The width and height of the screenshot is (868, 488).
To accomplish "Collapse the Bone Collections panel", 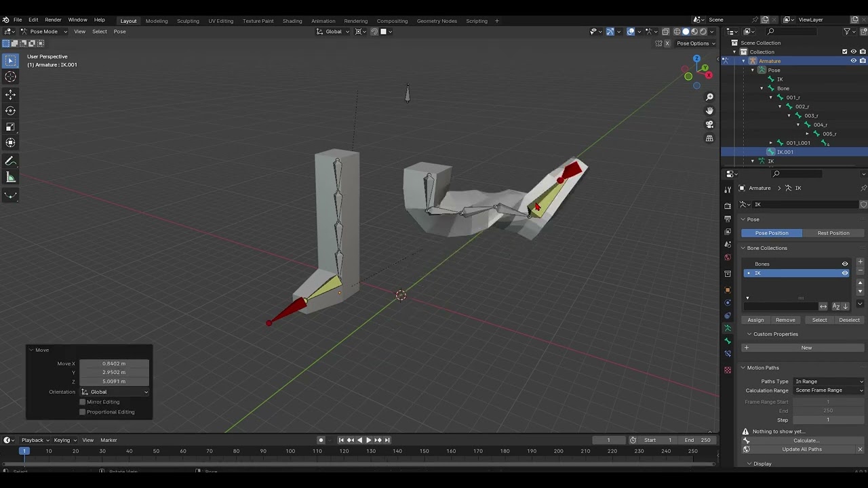I will tap(743, 248).
